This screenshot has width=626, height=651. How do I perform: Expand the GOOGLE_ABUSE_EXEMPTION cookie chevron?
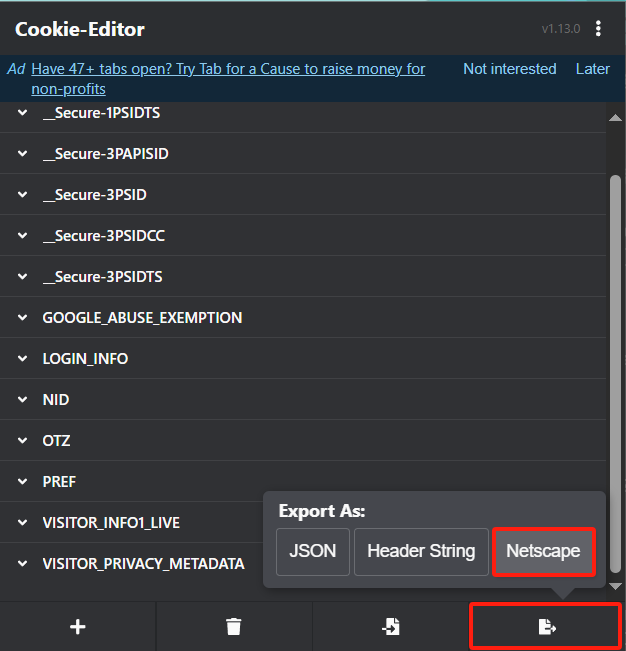22,318
